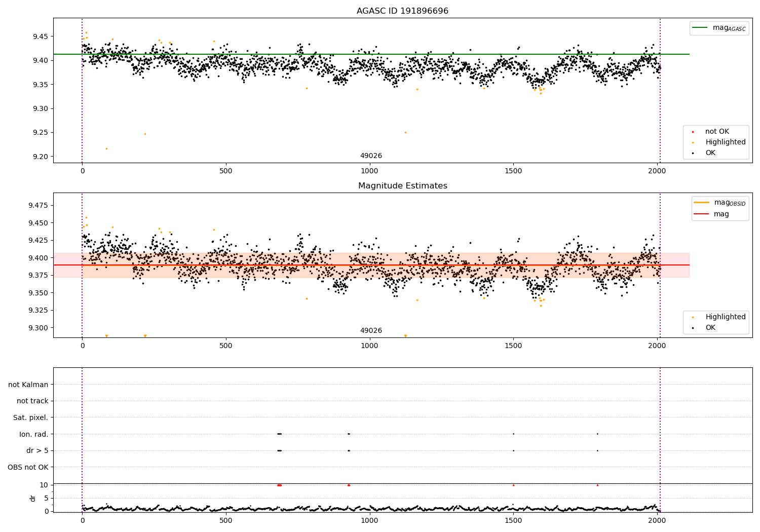Click the 'dr' axis label of bottom plot
Viewport: 760px width, 532px height.
point(33,498)
